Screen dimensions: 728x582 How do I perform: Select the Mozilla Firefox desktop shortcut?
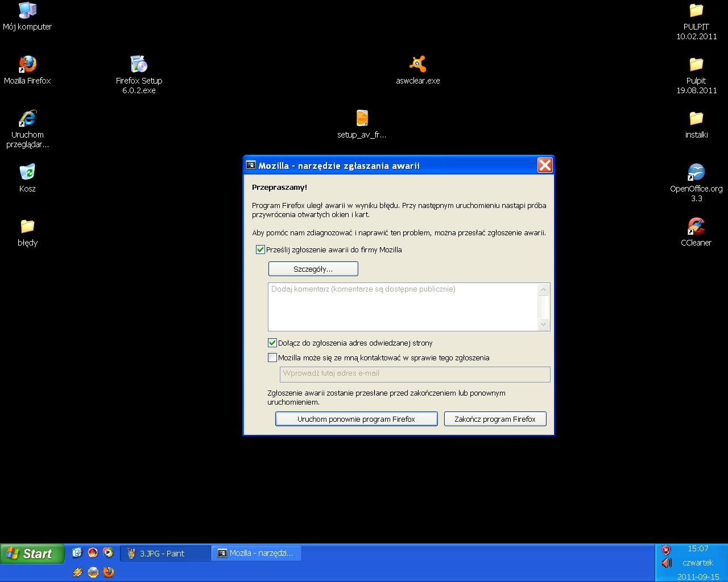[x=27, y=70]
